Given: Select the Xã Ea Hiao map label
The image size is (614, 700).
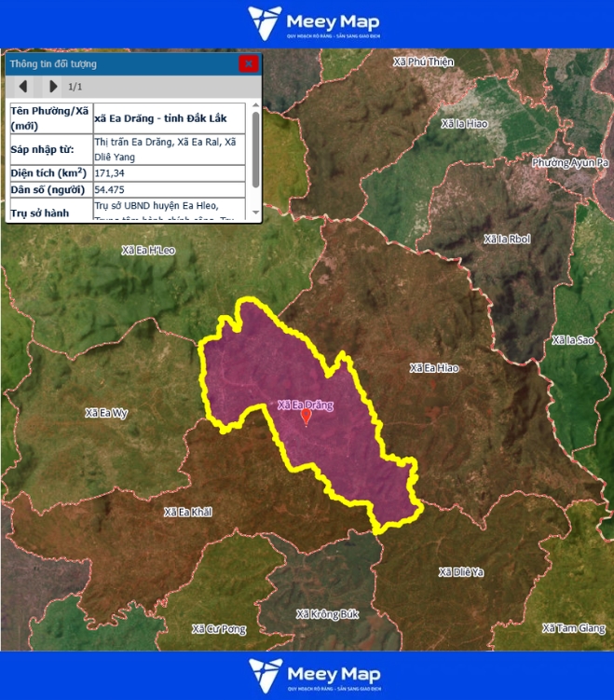Looking at the screenshot, I should (434, 368).
